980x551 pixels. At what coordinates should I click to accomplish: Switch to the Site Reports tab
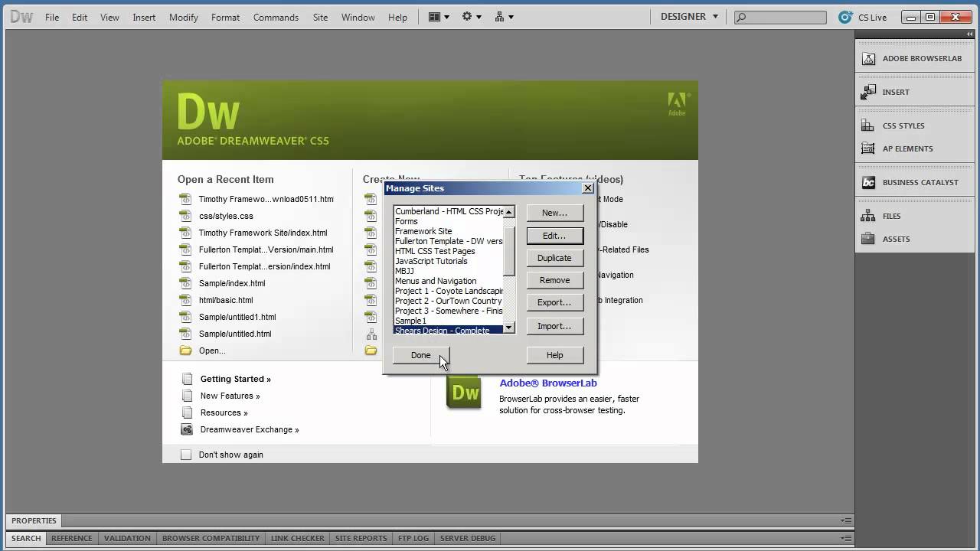[x=361, y=538]
